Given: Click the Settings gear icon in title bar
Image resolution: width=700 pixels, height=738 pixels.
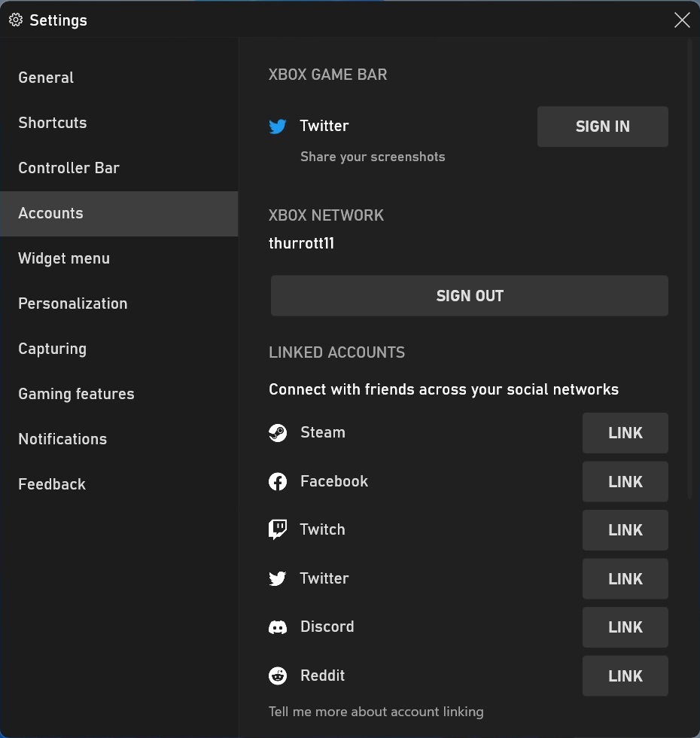Looking at the screenshot, I should pyautogui.click(x=16, y=20).
